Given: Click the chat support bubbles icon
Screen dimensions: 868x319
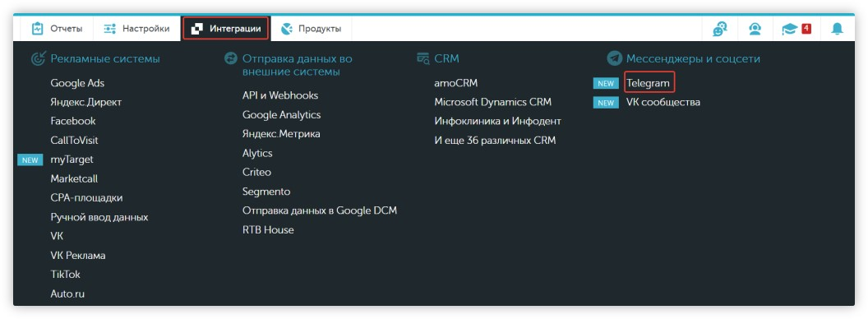Looking at the screenshot, I should click(x=720, y=29).
